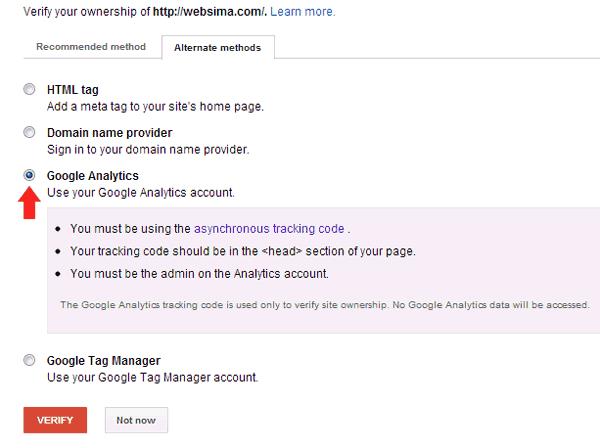Viewport: 600px width, 448px height.
Task: Click the Domain name provider label
Action: pos(109,132)
